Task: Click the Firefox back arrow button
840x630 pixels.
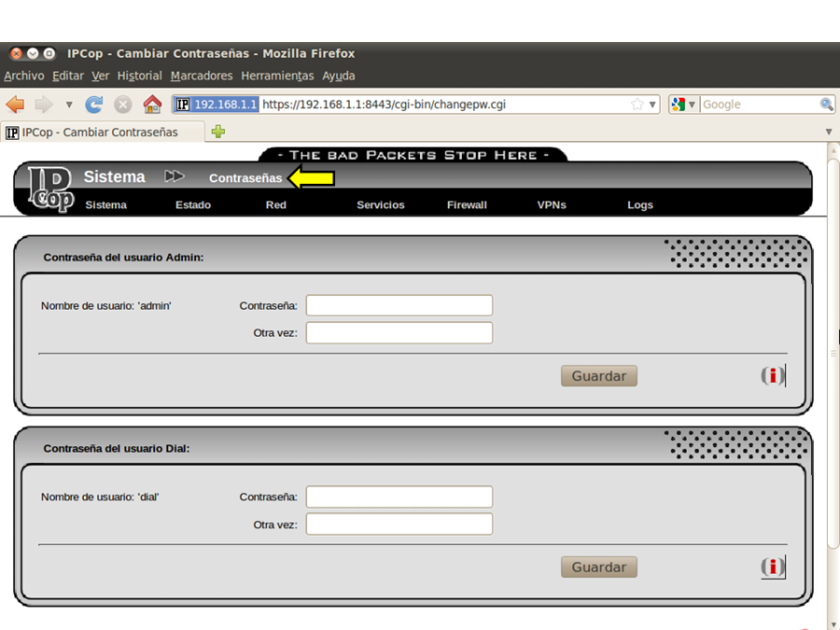Action: tap(15, 105)
